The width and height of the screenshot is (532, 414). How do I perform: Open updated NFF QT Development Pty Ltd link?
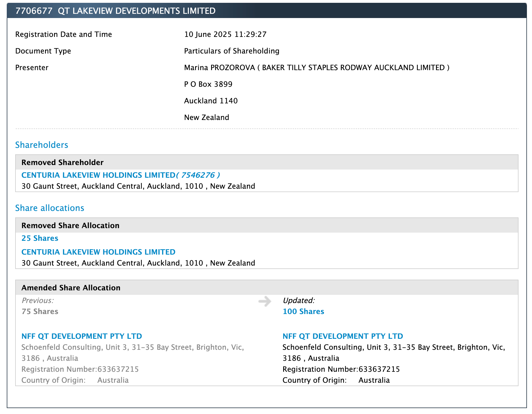point(343,336)
